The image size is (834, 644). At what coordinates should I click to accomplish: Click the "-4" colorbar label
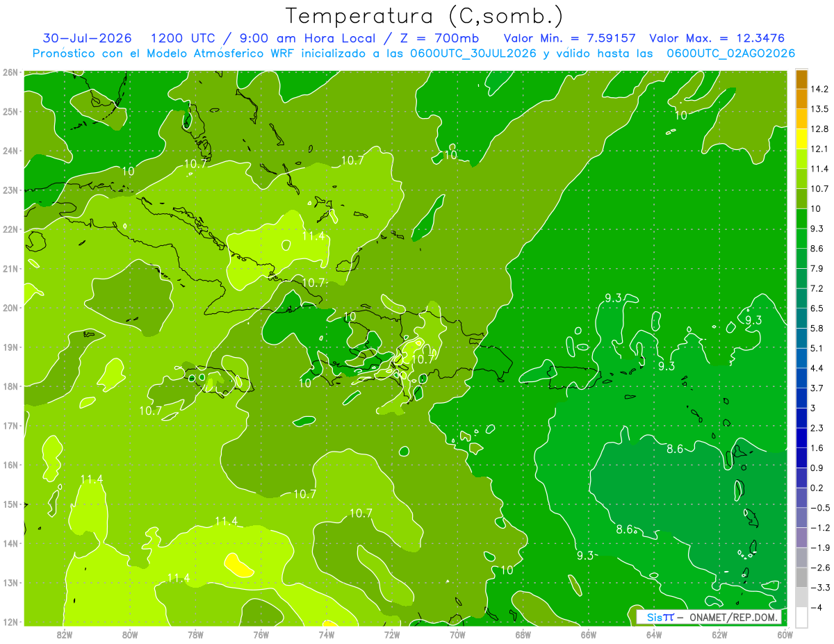coord(817,607)
